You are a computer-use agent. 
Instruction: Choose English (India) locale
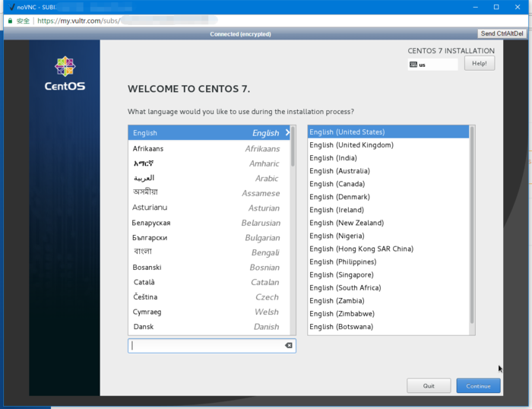pos(388,158)
